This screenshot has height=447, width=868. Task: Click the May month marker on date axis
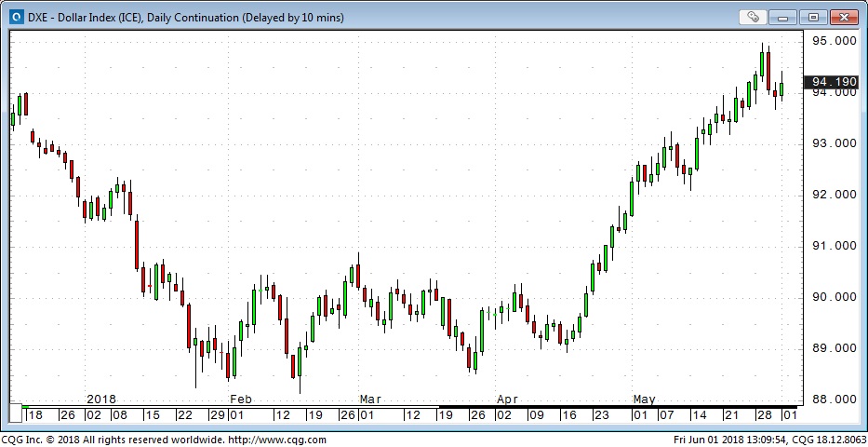coord(644,399)
